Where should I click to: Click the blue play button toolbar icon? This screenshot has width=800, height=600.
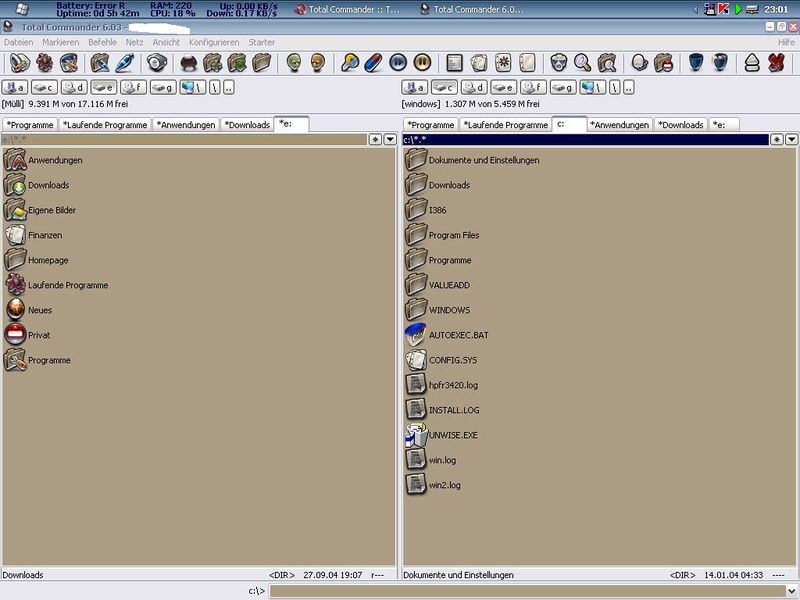398,63
